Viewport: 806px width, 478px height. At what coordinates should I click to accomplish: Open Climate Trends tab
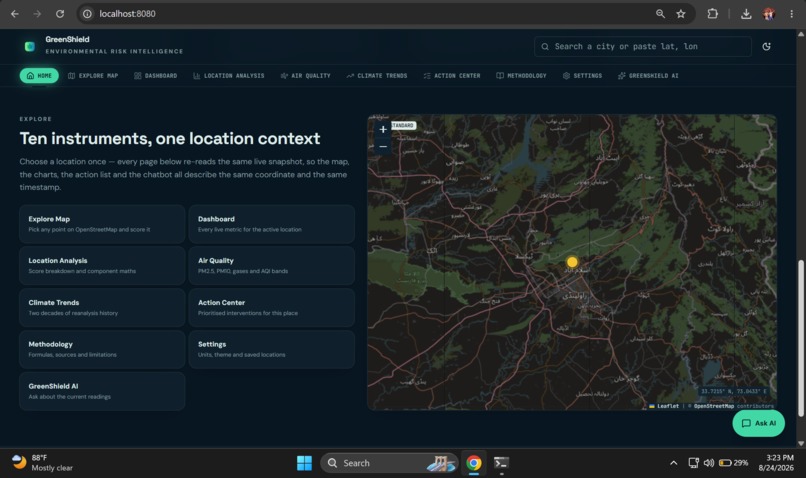(x=377, y=76)
